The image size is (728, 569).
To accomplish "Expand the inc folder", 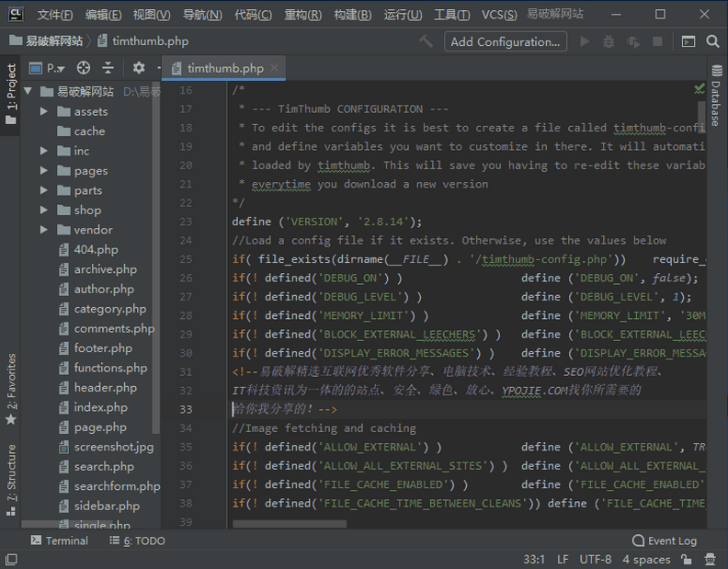I will click(43, 151).
